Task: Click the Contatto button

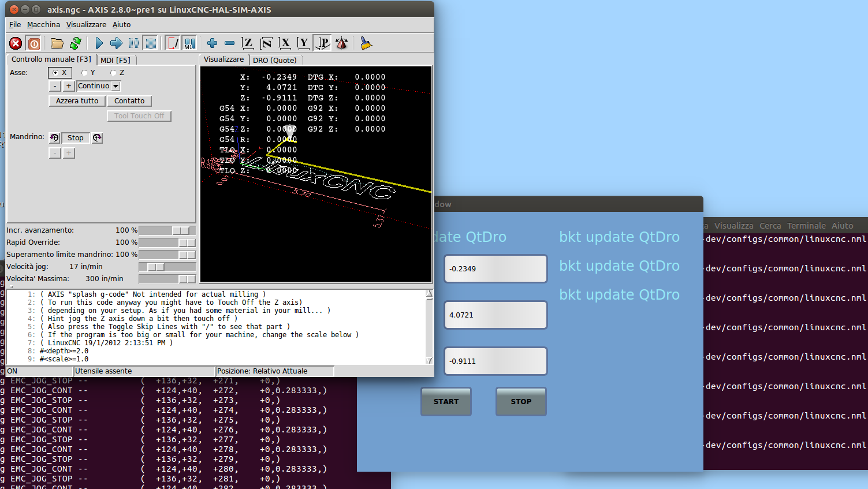Action: coord(129,101)
